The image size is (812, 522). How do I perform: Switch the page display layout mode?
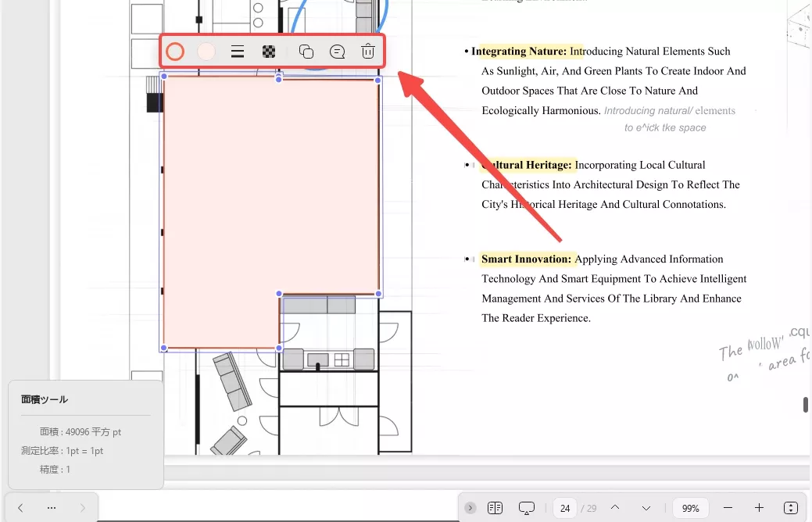[495, 508]
